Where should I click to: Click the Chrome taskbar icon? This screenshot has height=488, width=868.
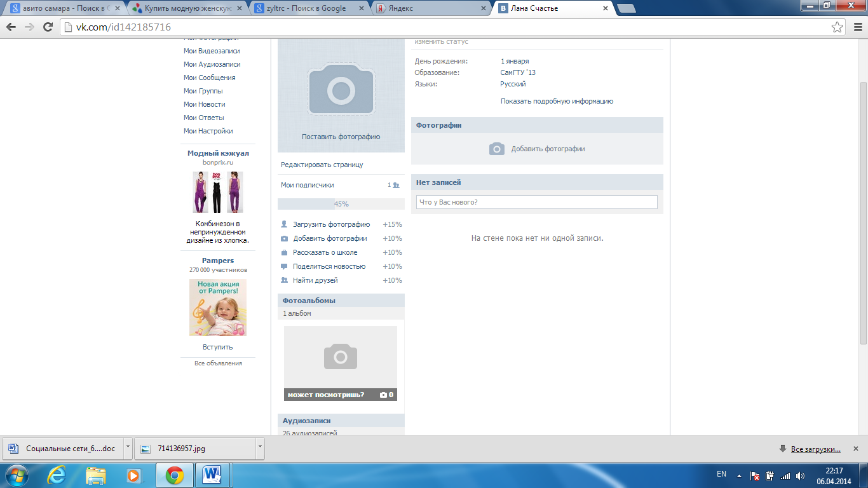(175, 475)
